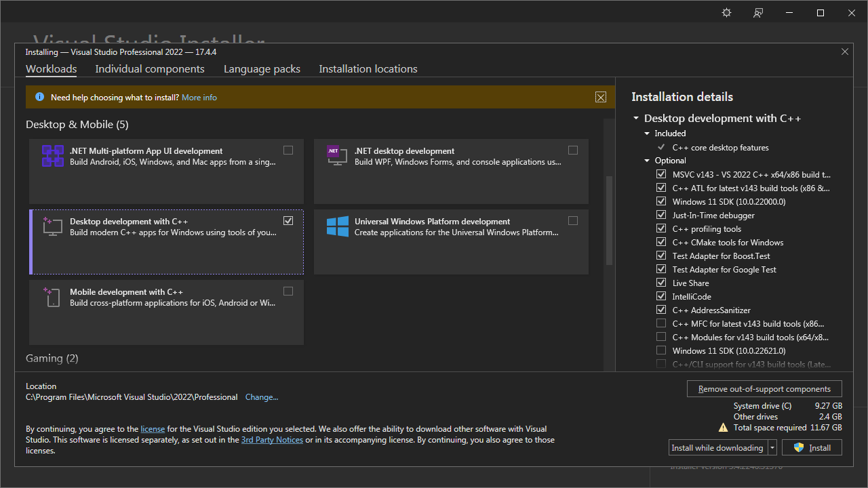Check C++ MFC for latest v143 build tools

point(661,323)
